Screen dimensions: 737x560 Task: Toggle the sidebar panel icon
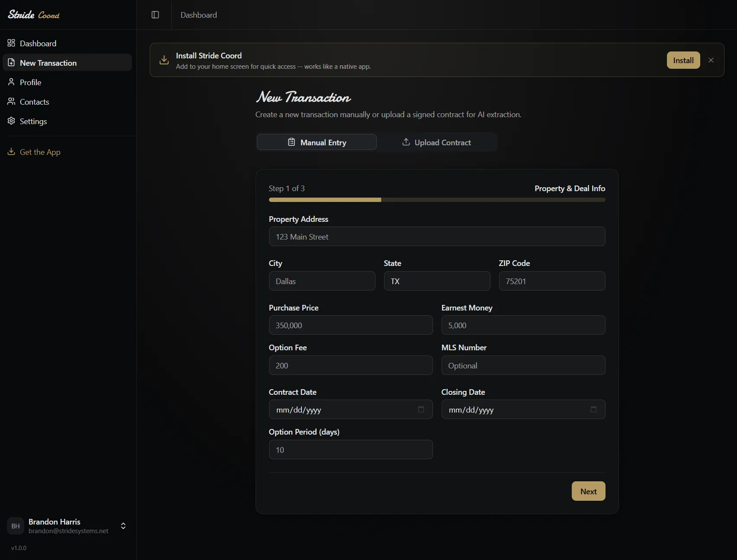coord(155,14)
